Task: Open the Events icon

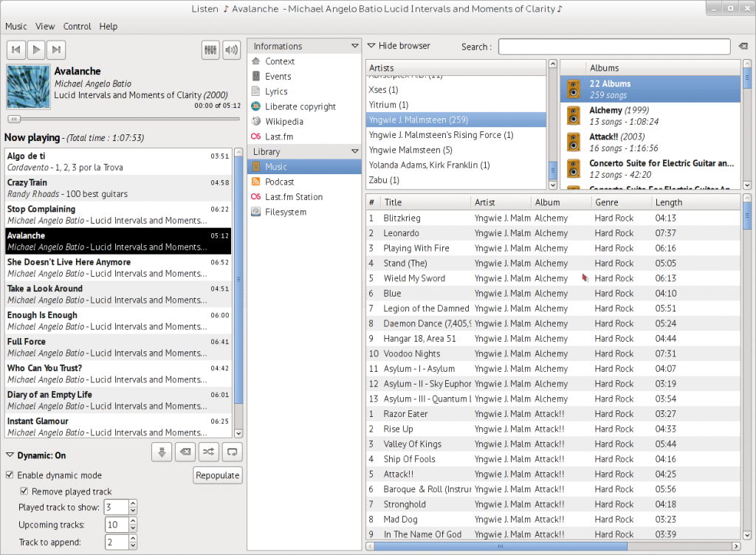Action: tap(256, 76)
